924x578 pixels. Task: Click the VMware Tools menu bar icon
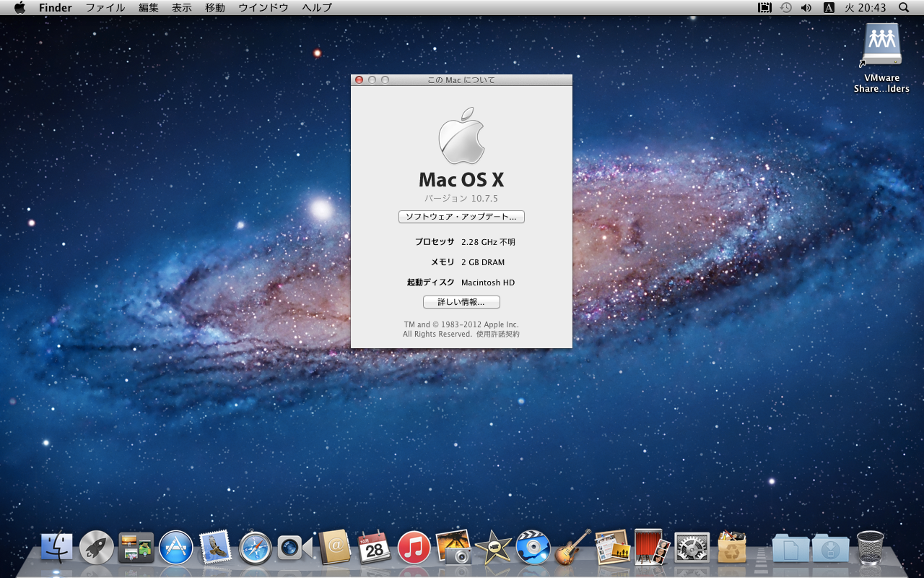click(x=764, y=8)
